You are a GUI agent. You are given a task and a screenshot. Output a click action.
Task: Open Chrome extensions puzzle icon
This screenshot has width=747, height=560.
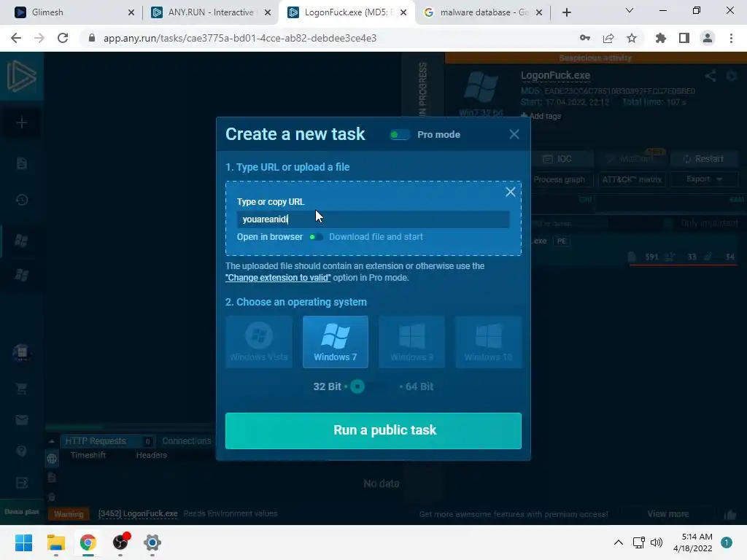(661, 38)
